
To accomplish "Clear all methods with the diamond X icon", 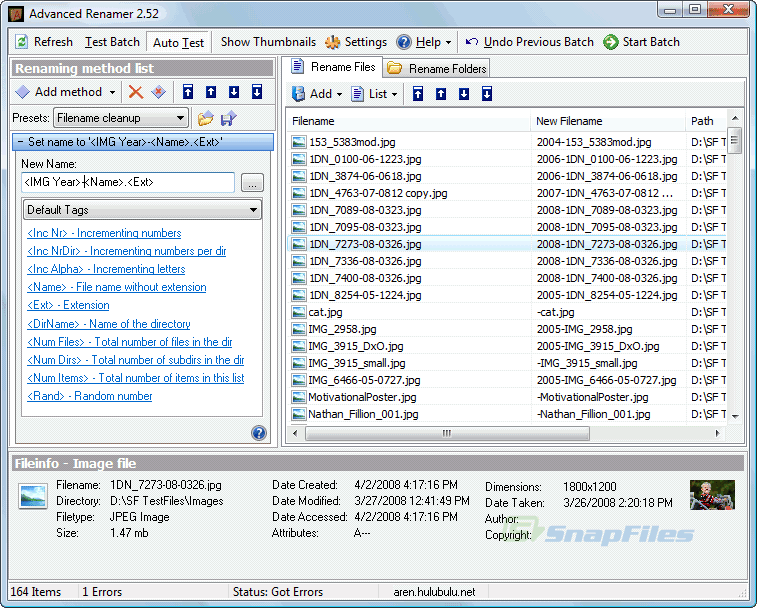I will pyautogui.click(x=159, y=92).
